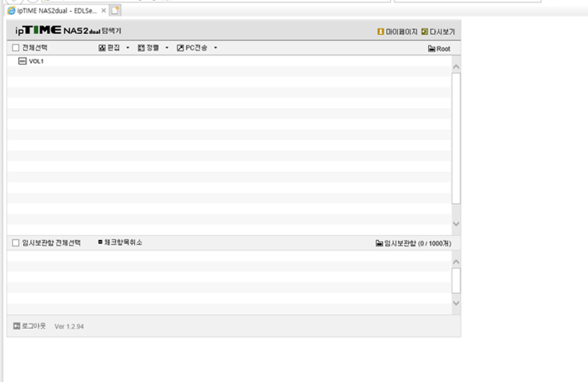
Task: Open the PC전송 menu label
Action: tap(196, 48)
